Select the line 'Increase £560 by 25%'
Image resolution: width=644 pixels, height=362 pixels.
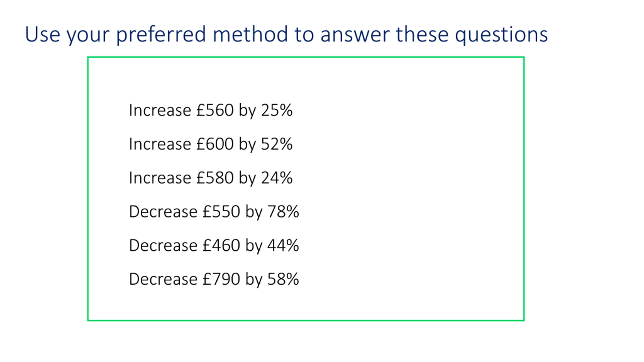click(211, 110)
